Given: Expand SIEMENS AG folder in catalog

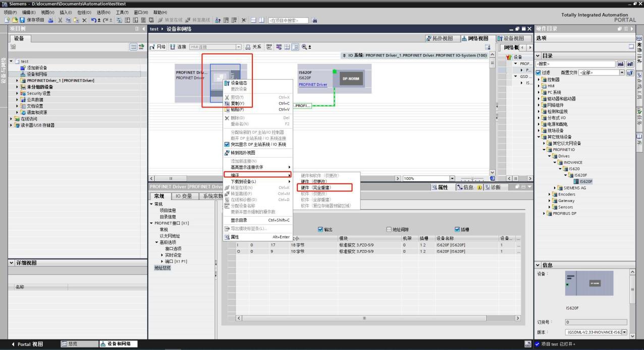Looking at the screenshot, I should (556, 188).
